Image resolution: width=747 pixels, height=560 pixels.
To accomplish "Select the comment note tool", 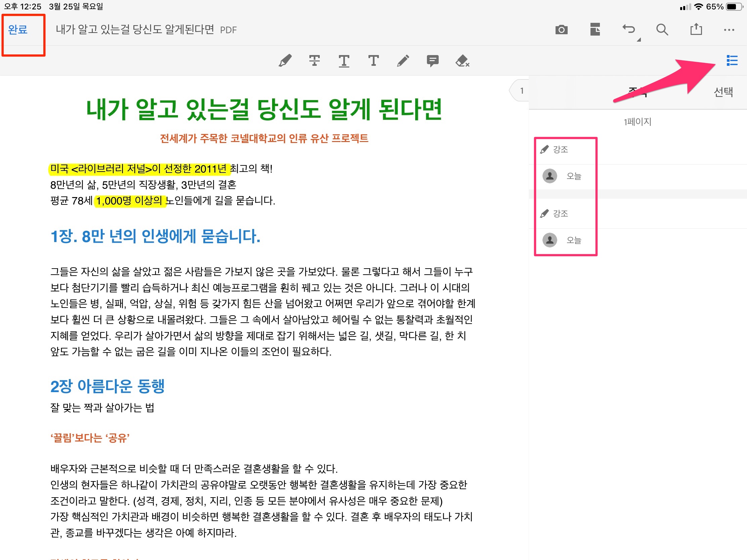I will (433, 61).
